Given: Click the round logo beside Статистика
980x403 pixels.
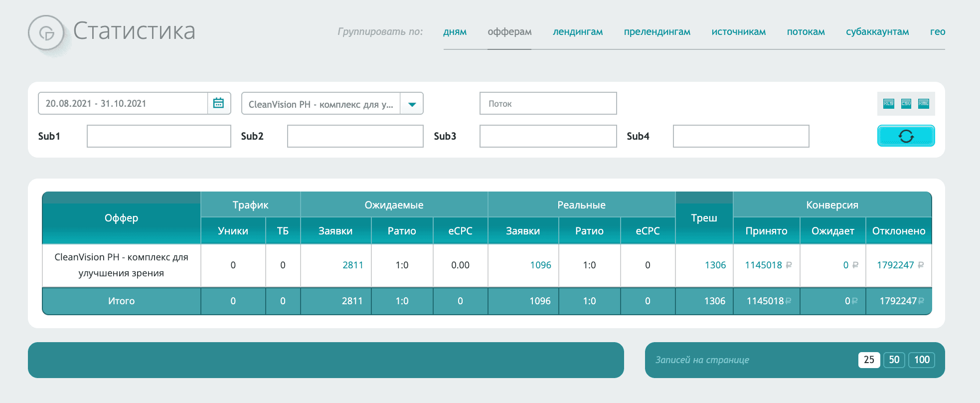Looking at the screenshot, I should coord(46,33).
